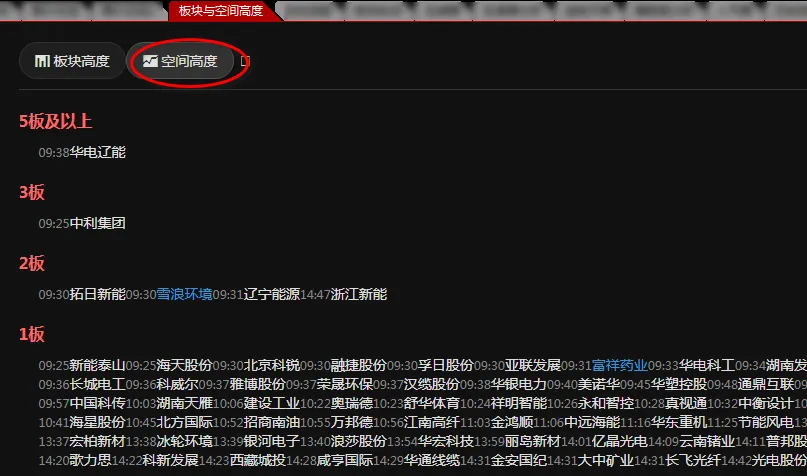Open the blue 富祥药业 stock link
807x476 pixels.
620,365
